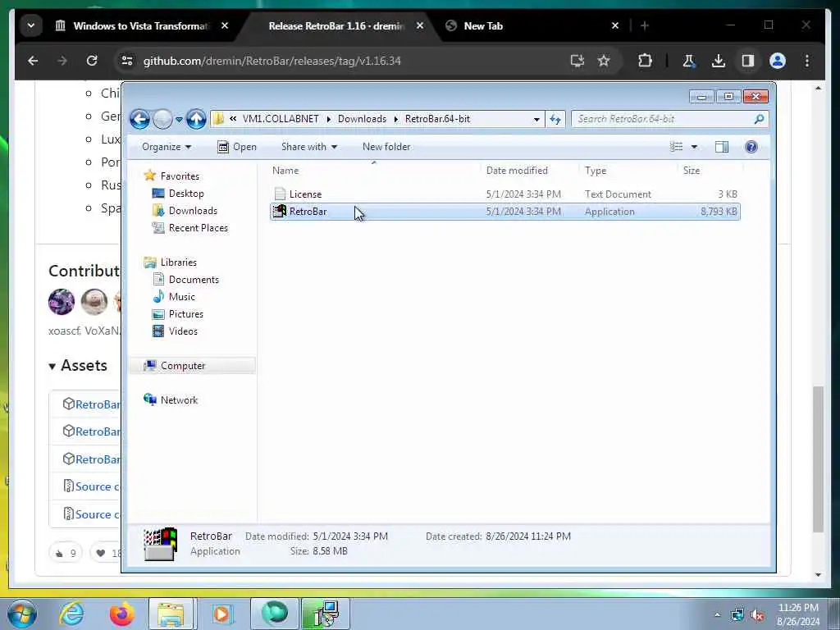840x630 pixels.
Task: Bookmark this page with star icon
Action: point(604,61)
